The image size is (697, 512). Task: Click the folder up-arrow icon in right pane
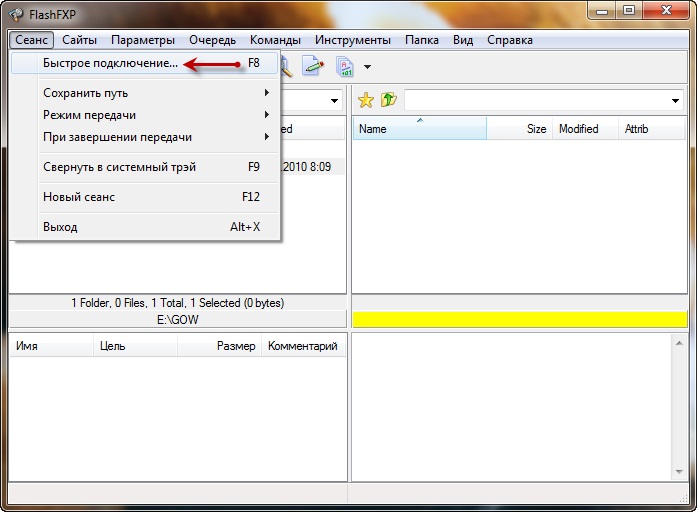[389, 100]
